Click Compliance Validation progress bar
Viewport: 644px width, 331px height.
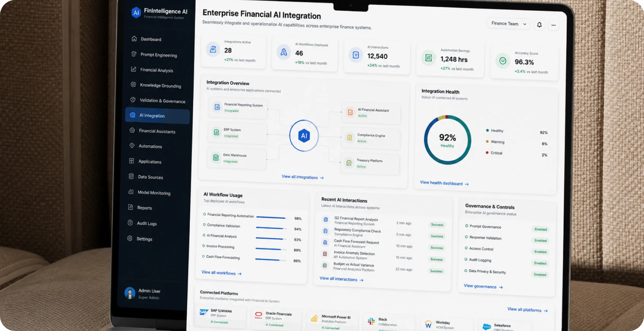tap(271, 228)
